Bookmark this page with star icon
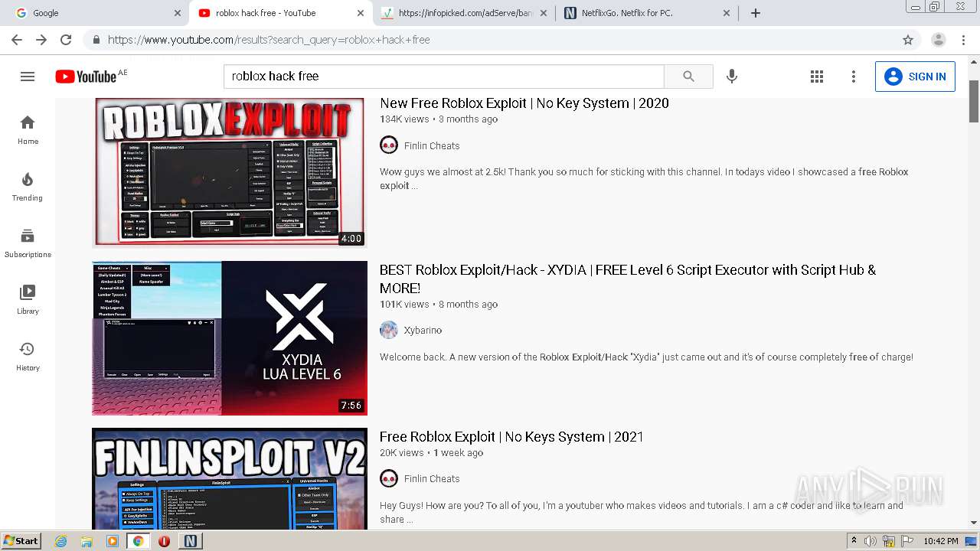The width and height of the screenshot is (980, 551). pos(908,40)
